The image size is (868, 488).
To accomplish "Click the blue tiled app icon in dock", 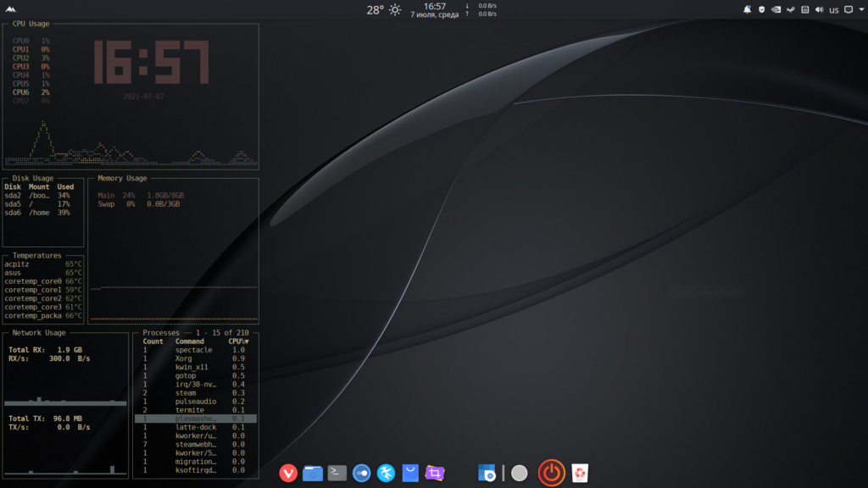I will (x=487, y=473).
